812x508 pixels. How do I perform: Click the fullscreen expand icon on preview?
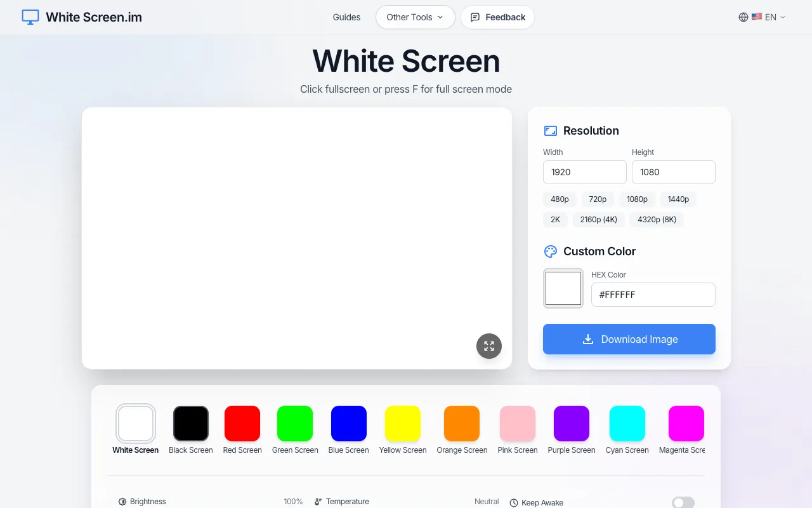click(489, 346)
